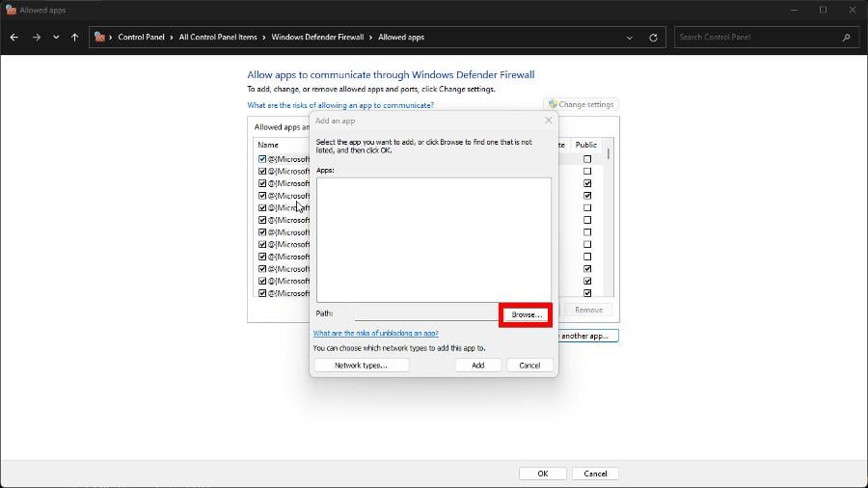Go forward using the navigation forward arrow

(37, 37)
